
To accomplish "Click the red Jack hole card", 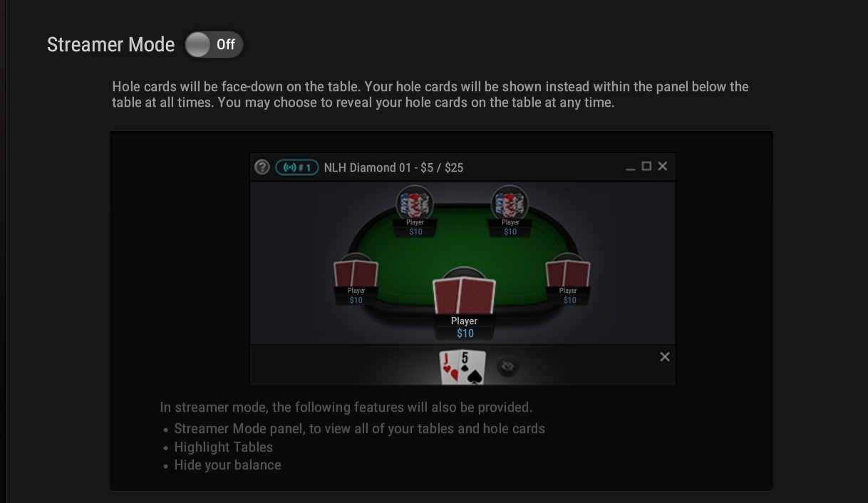I will click(450, 367).
